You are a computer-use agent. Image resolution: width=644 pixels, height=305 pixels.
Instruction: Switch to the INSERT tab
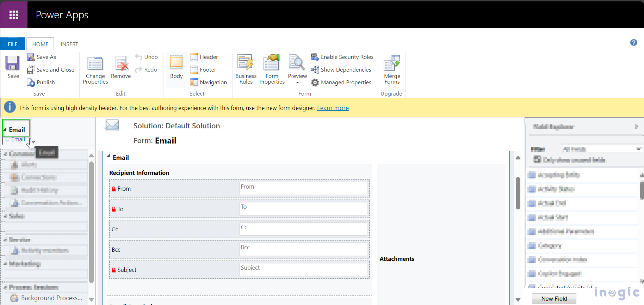pos(69,44)
